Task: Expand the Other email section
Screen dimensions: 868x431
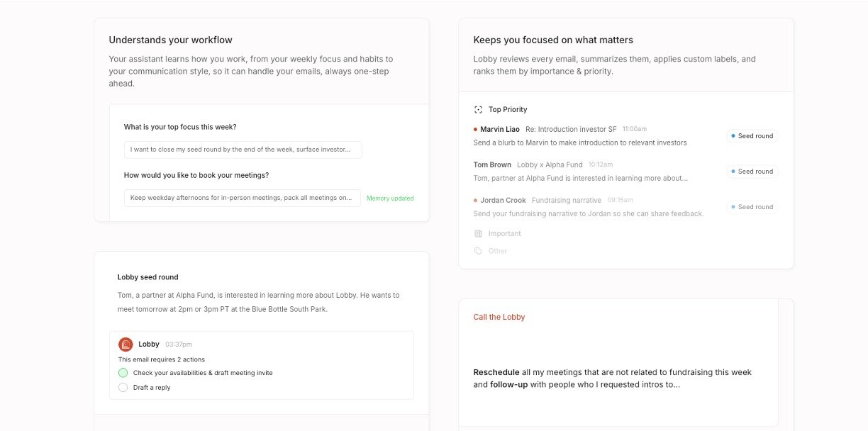Action: [x=498, y=251]
